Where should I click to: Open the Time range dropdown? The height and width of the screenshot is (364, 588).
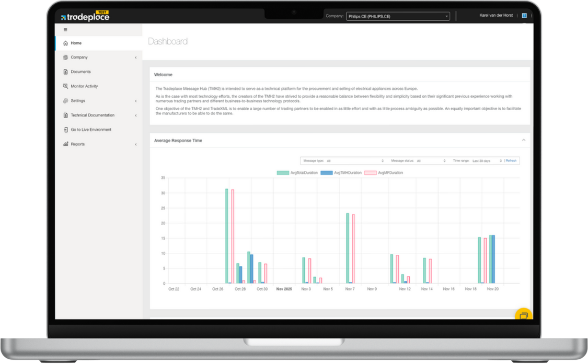[487, 161]
